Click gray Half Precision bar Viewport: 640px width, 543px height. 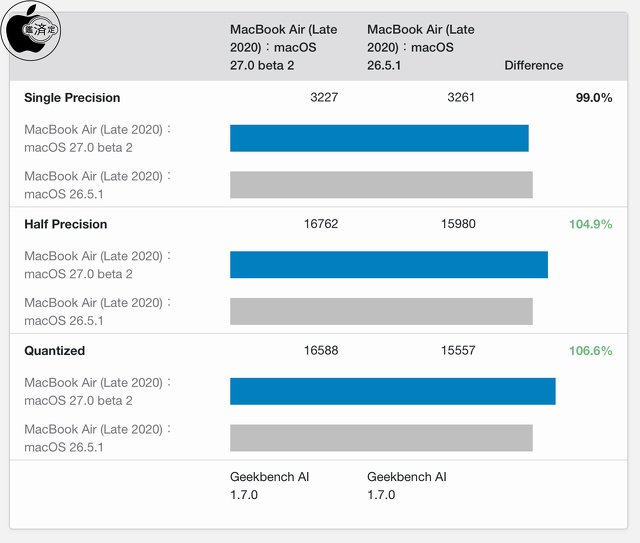[x=381, y=312]
